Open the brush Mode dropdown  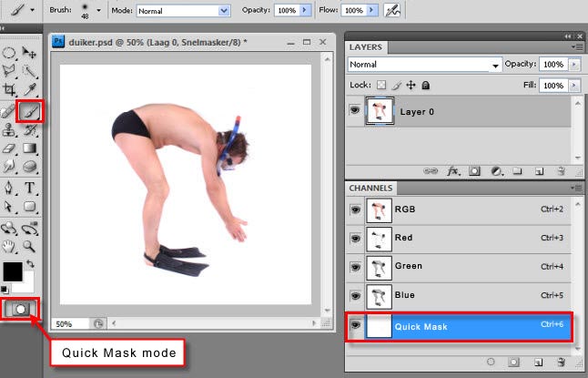[x=183, y=11]
